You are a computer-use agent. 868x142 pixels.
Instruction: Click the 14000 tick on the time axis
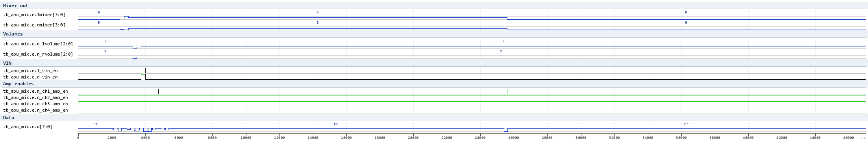(313, 138)
